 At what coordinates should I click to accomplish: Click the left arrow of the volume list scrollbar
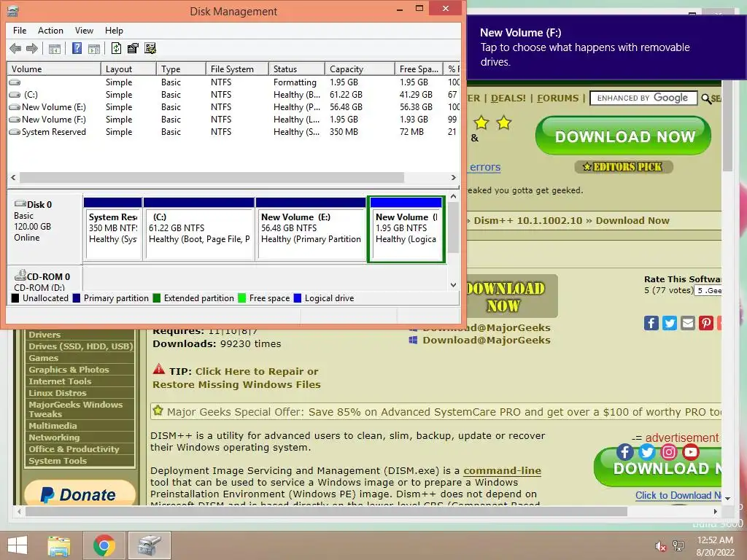point(13,178)
